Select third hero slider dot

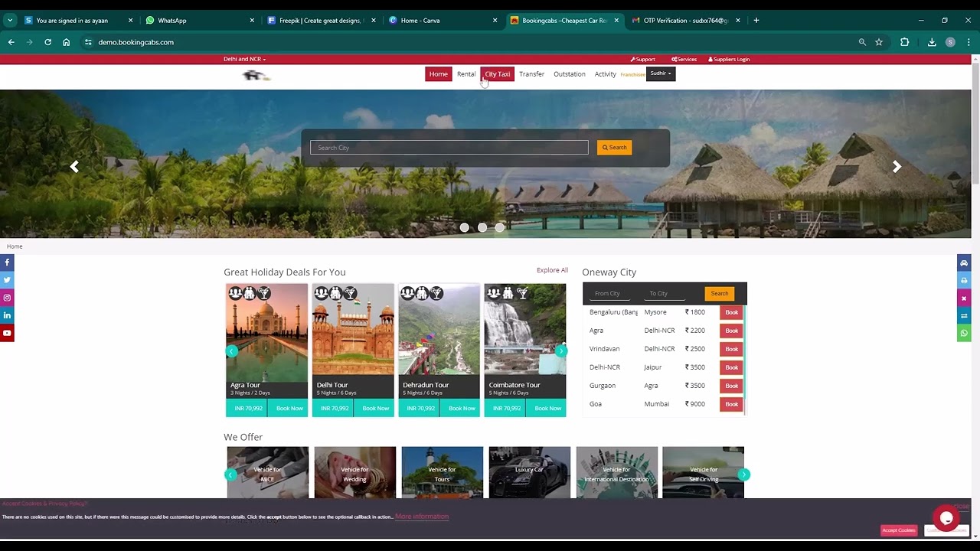500,227
